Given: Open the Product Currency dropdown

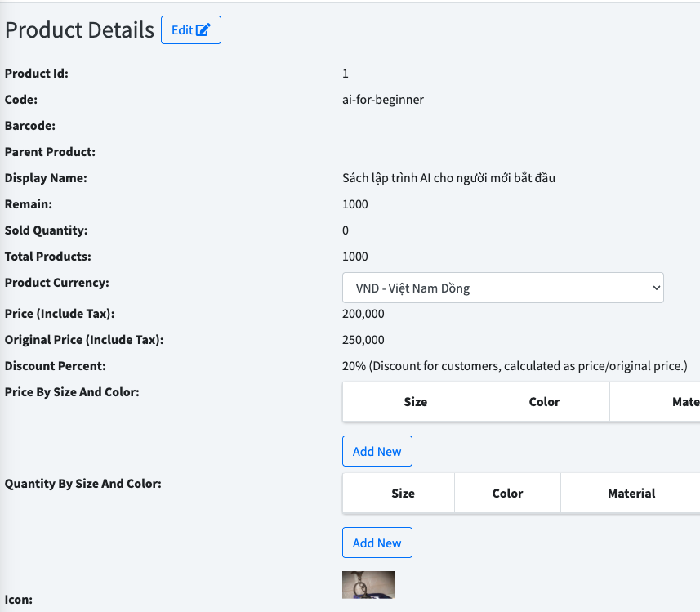Looking at the screenshot, I should coord(502,288).
